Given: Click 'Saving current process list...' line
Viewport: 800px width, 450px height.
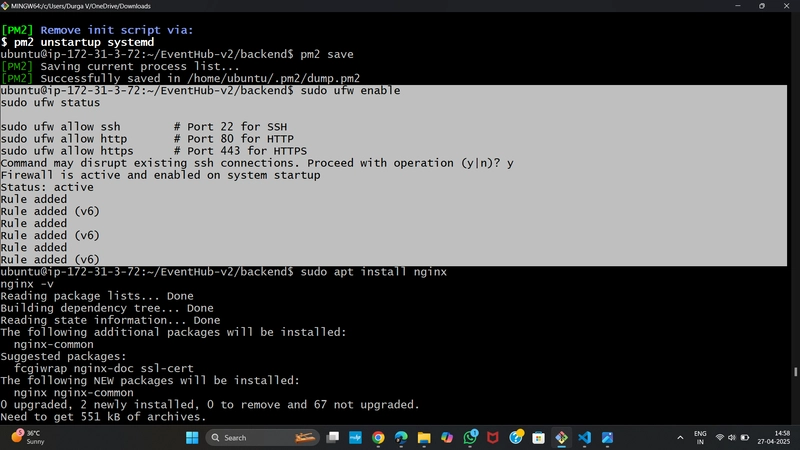Looking at the screenshot, I should (x=119, y=66).
